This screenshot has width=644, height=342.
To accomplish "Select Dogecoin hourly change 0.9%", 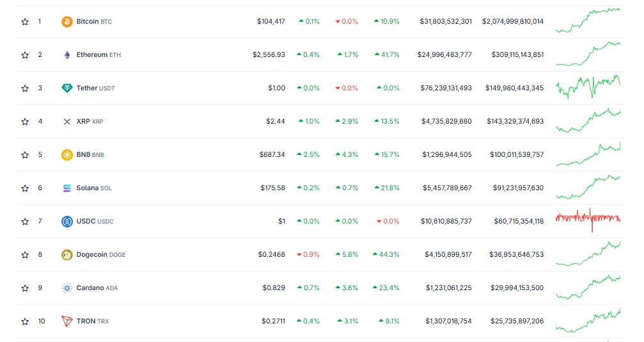I will [x=308, y=255].
